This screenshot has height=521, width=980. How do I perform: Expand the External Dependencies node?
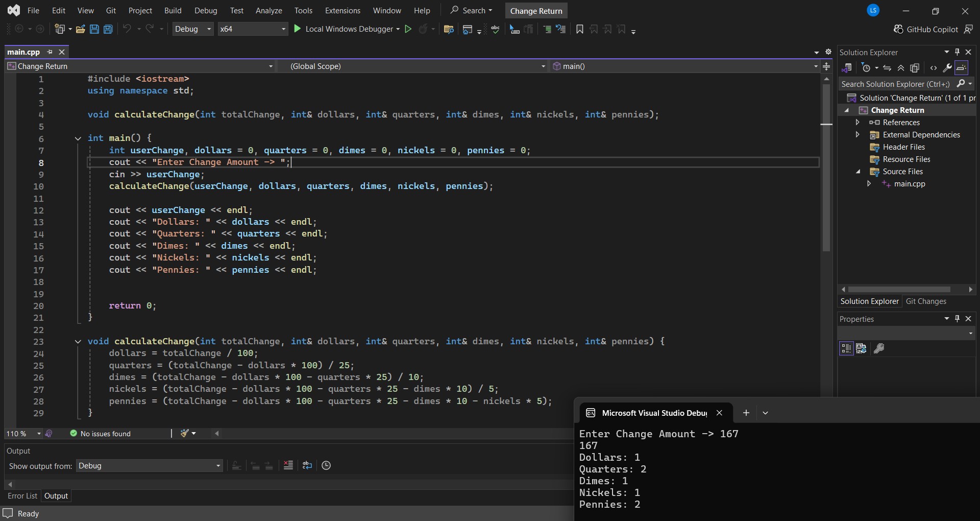[x=857, y=134]
